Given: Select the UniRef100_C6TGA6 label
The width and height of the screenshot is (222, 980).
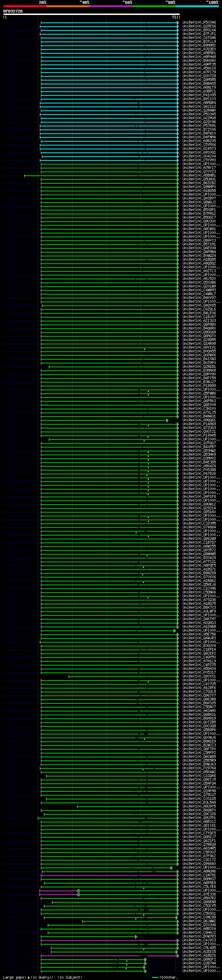Looking at the screenshot, I should point(199,38).
